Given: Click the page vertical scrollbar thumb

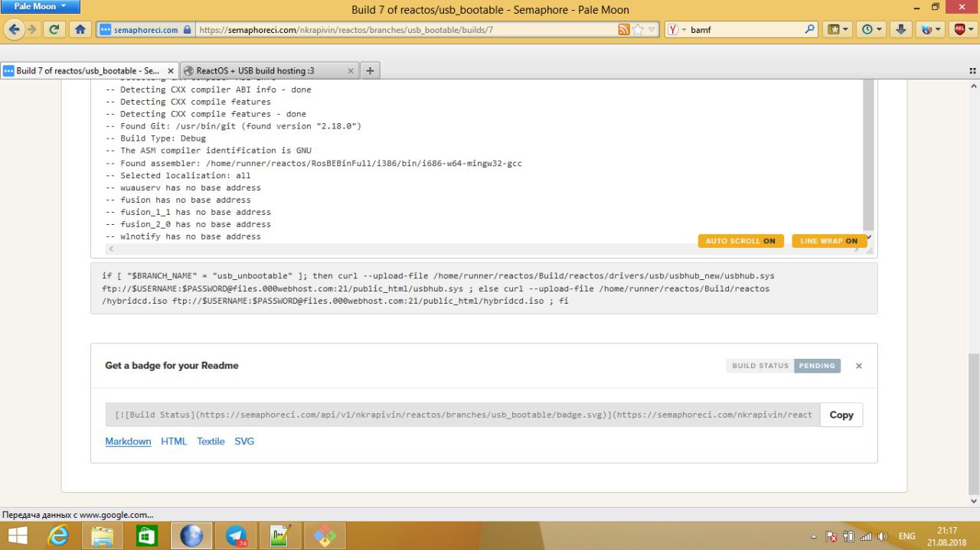Looking at the screenshot, I should (x=973, y=423).
